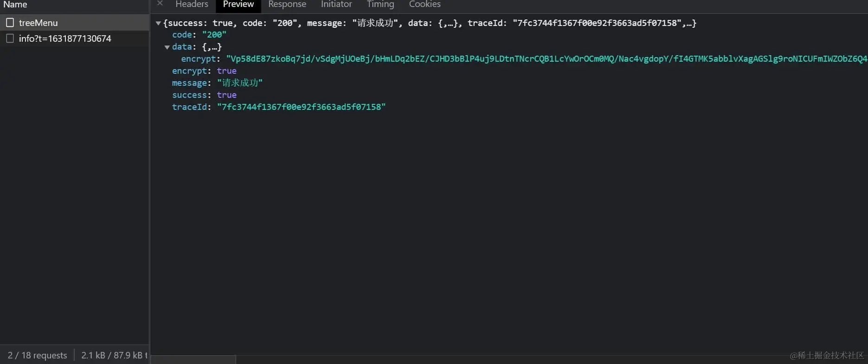Collapse the data object node

(x=167, y=47)
